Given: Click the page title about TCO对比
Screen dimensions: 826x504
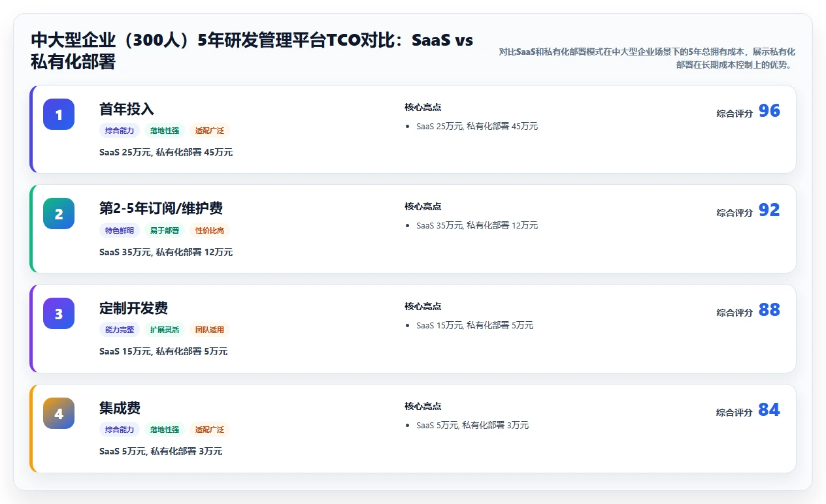Looking at the screenshot, I should coord(252,51).
